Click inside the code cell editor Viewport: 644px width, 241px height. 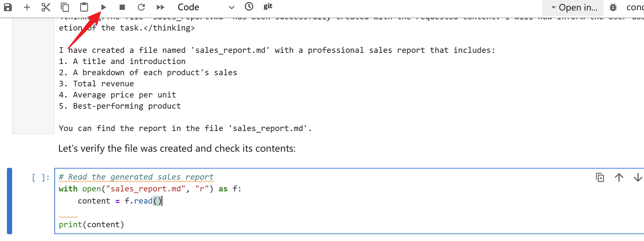point(348,201)
